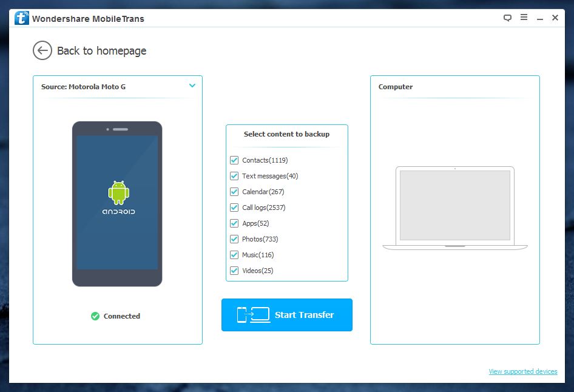Minimize the MobileTrans window

pyautogui.click(x=540, y=18)
